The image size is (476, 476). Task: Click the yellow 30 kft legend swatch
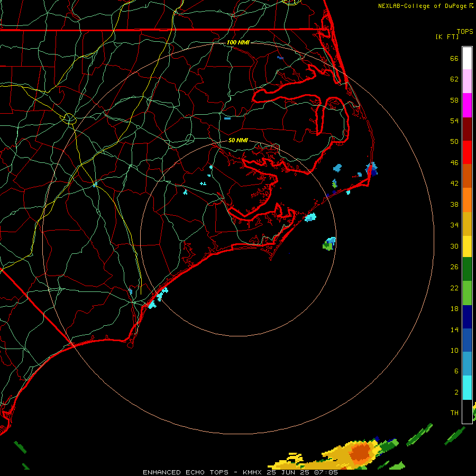(x=467, y=246)
